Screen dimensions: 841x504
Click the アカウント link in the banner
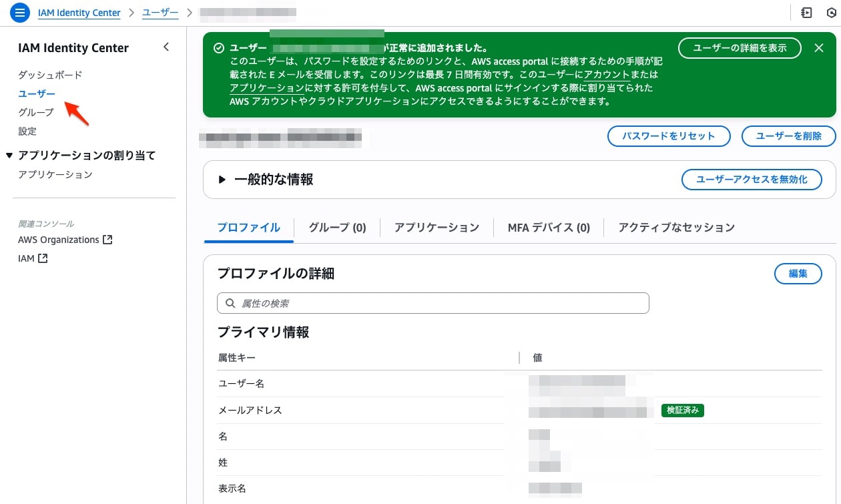tap(607, 74)
